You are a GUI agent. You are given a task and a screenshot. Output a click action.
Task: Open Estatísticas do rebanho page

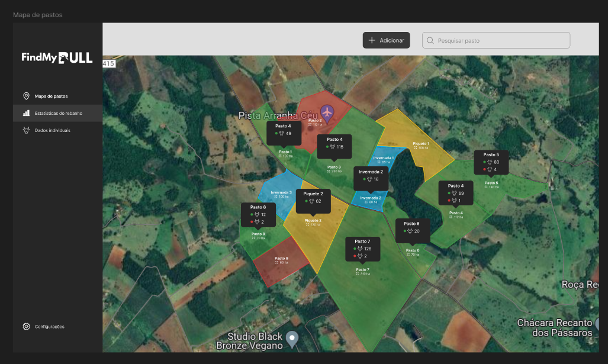tap(58, 113)
